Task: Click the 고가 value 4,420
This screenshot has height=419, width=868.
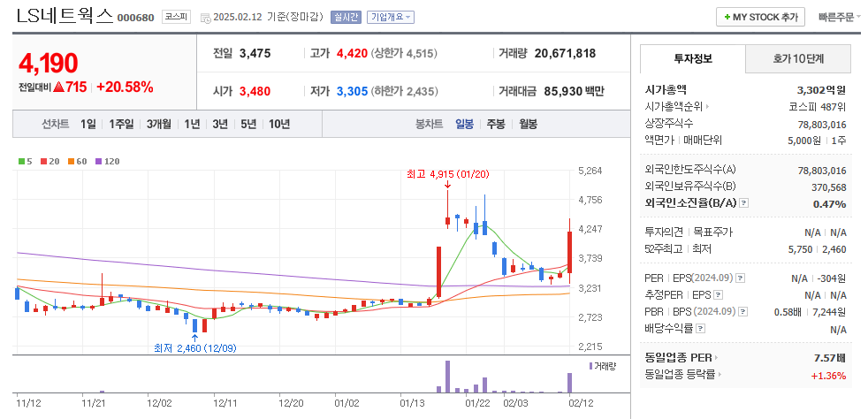Action: pos(352,54)
